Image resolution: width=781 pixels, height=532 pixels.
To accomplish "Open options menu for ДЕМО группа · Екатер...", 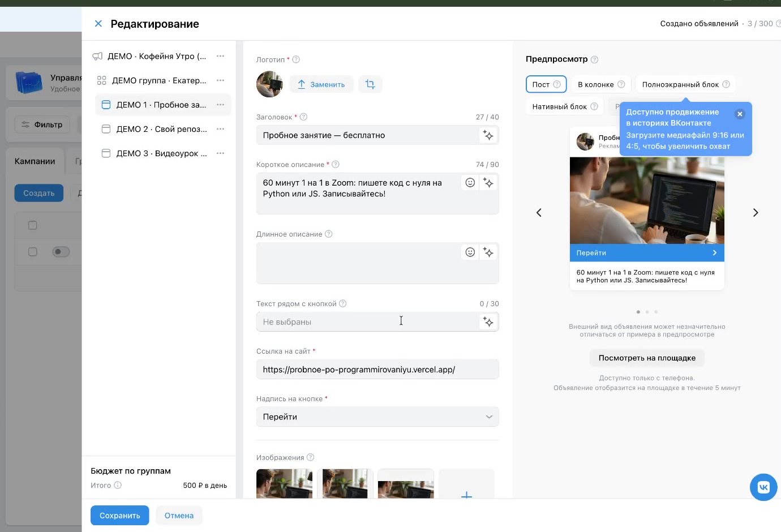I will point(221,80).
